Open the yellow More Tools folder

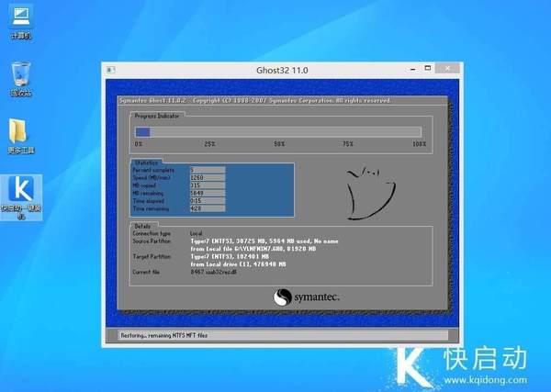20,132
